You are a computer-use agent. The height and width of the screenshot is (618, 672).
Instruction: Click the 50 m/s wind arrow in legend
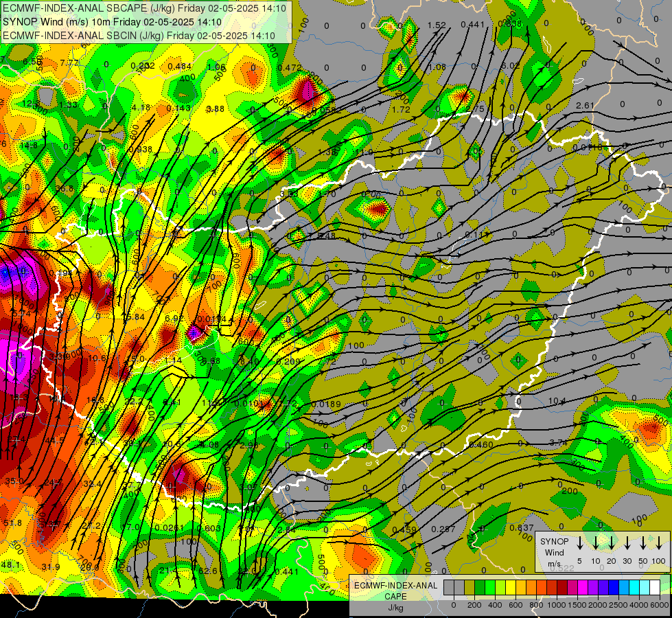point(643,543)
